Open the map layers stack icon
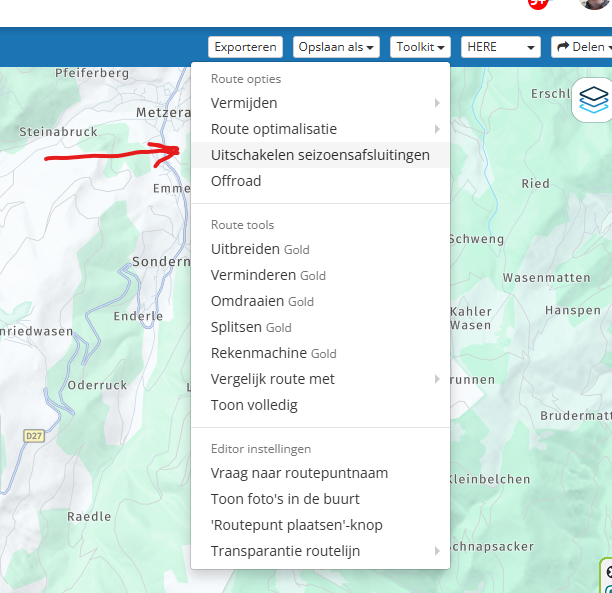The height and width of the screenshot is (593, 612). point(592,99)
